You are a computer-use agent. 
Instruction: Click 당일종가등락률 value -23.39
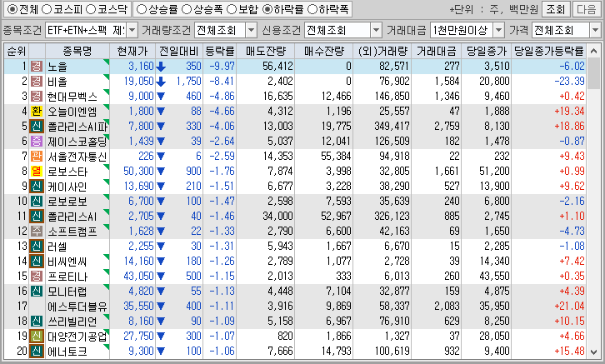click(569, 82)
